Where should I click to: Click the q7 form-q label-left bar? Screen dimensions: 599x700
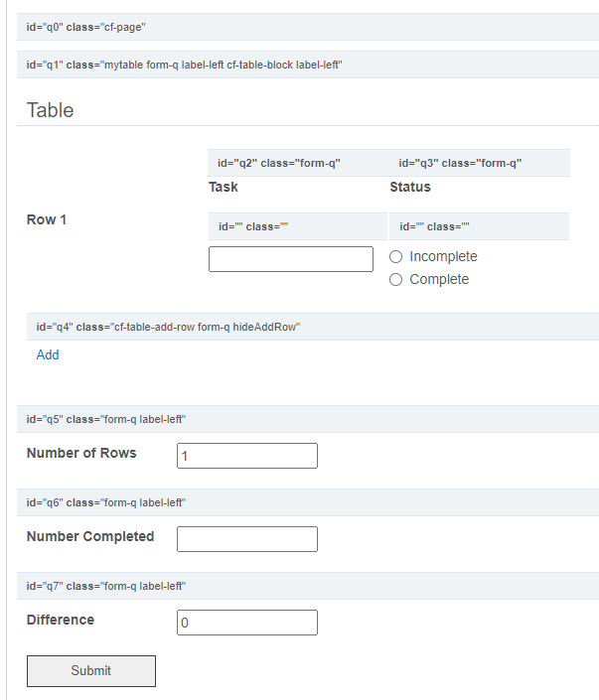pos(308,586)
